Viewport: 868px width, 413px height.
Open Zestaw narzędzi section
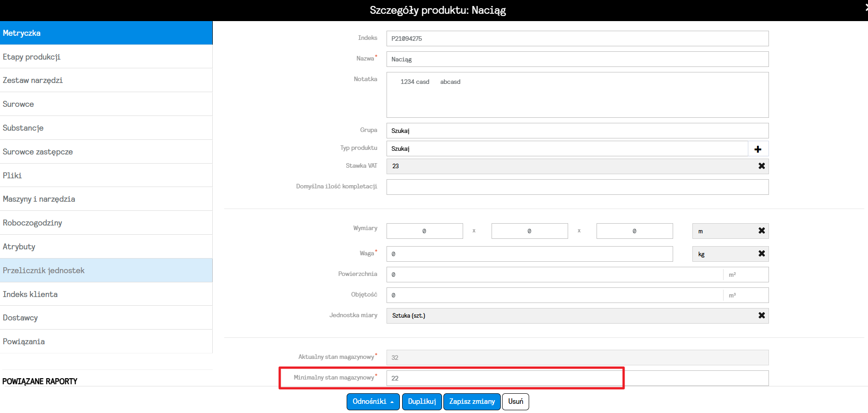[106, 80]
